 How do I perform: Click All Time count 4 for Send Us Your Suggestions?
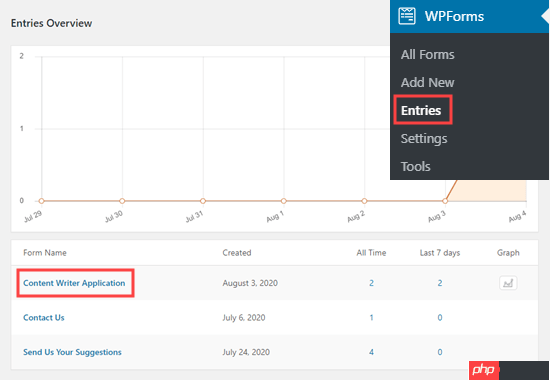[371, 352]
